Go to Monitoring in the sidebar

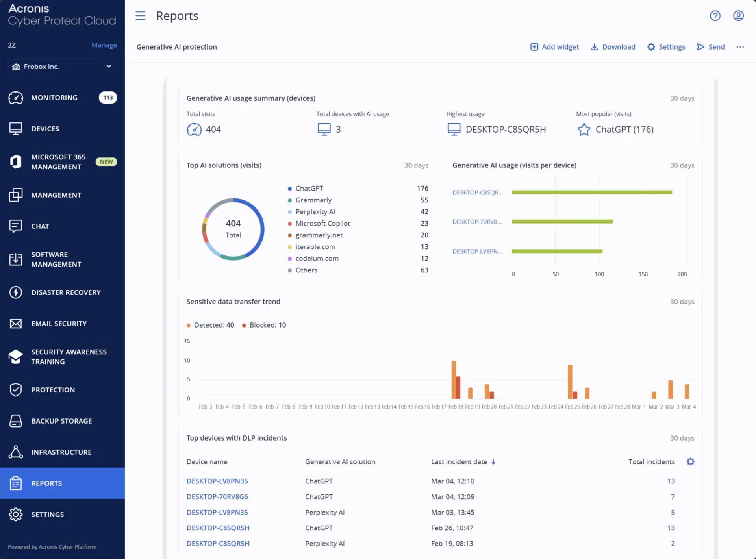[62, 98]
